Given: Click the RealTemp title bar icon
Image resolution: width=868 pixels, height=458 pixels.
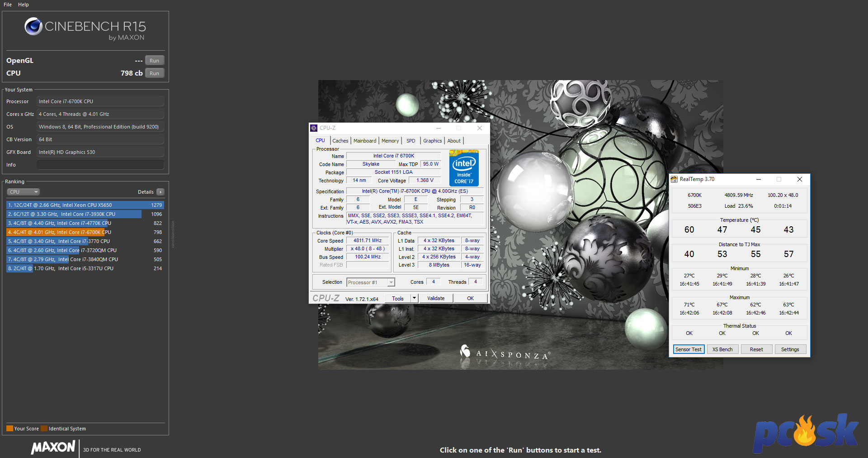Looking at the screenshot, I should coord(675,179).
